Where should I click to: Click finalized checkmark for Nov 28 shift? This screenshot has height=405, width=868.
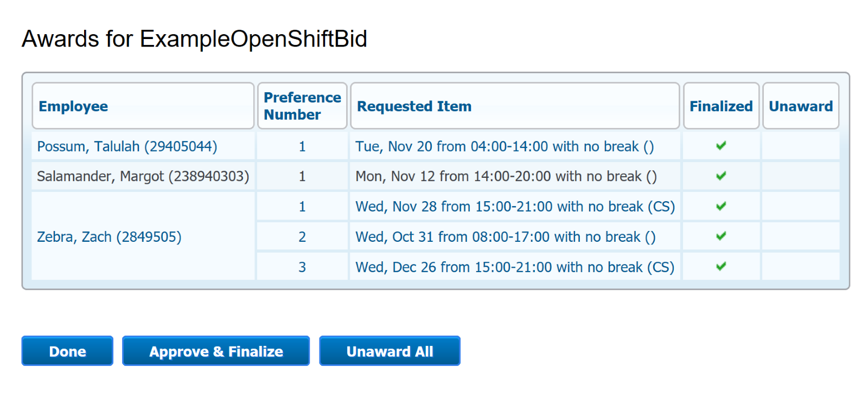721,207
